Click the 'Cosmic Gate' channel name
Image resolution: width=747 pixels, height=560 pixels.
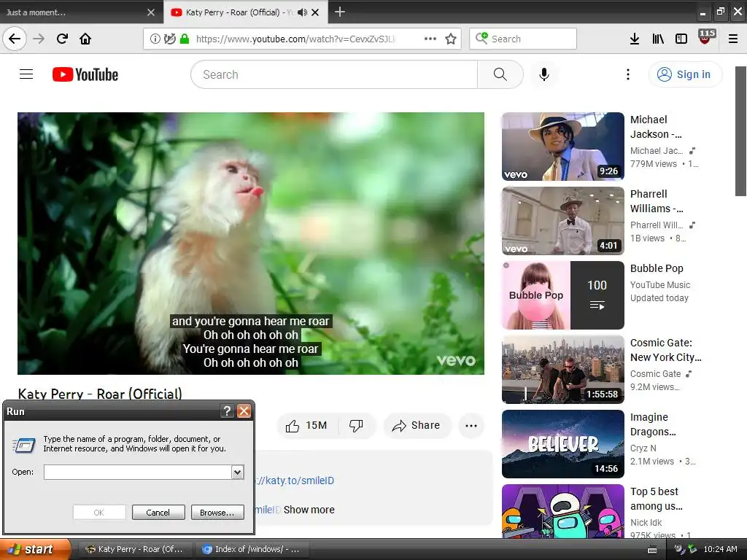656,374
